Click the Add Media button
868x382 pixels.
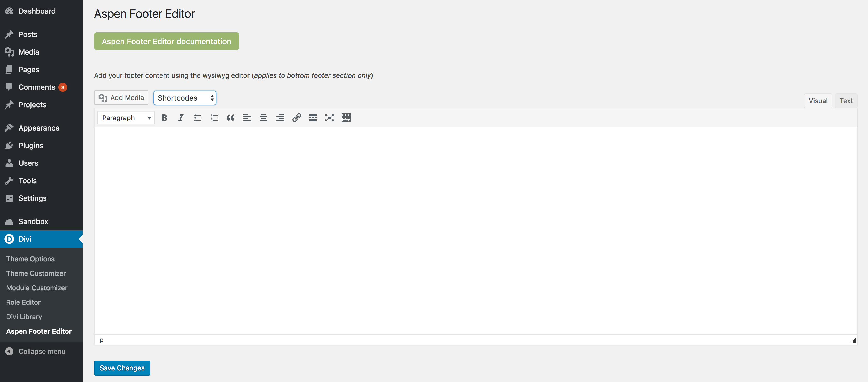pos(121,98)
